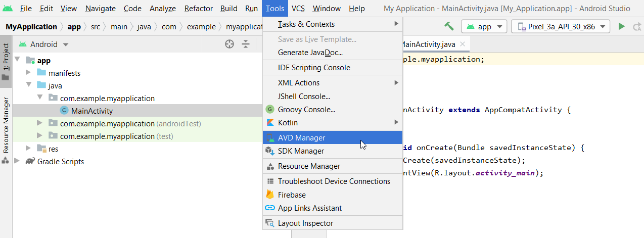Click the Collapse All icon in Project panel
This screenshot has height=238, width=644.
[246, 44]
